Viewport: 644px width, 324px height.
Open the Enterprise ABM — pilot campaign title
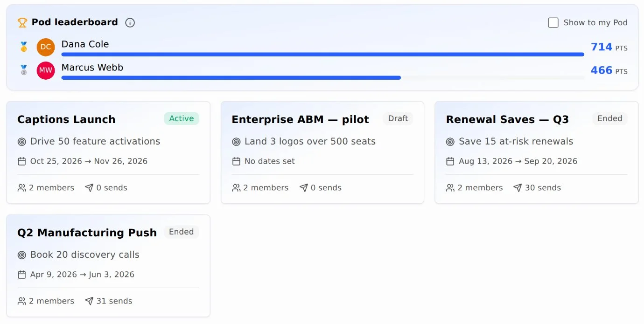[301, 119]
